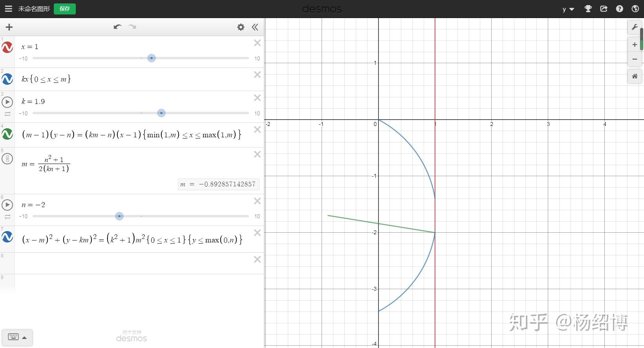Screen dimensions: 644x348
Task: Edit the k slider minimum -10
Action: coord(24,113)
